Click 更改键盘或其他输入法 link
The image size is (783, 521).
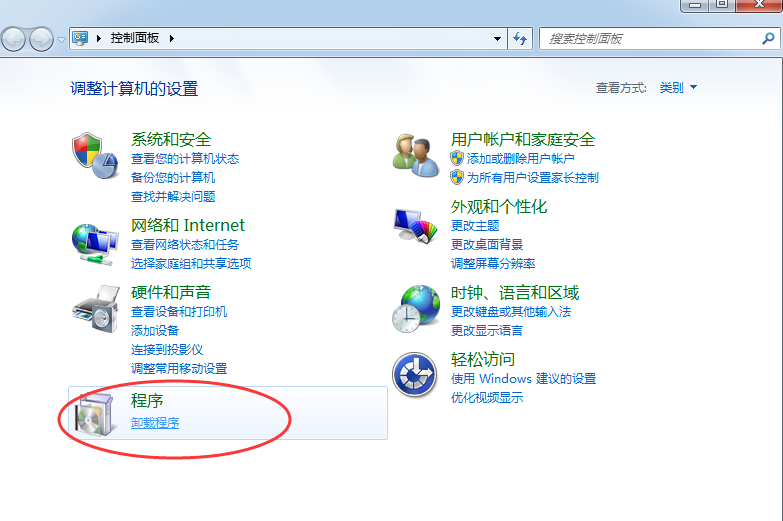pos(511,312)
